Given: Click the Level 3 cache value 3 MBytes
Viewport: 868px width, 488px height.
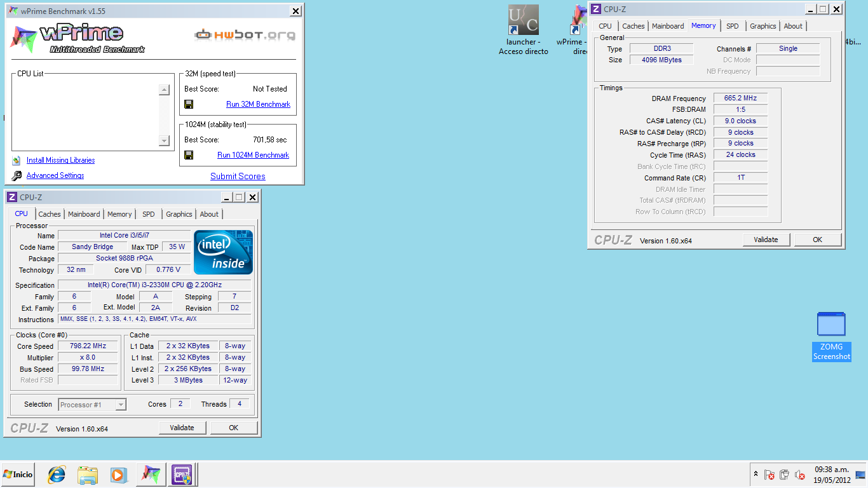Looking at the screenshot, I should pyautogui.click(x=188, y=380).
